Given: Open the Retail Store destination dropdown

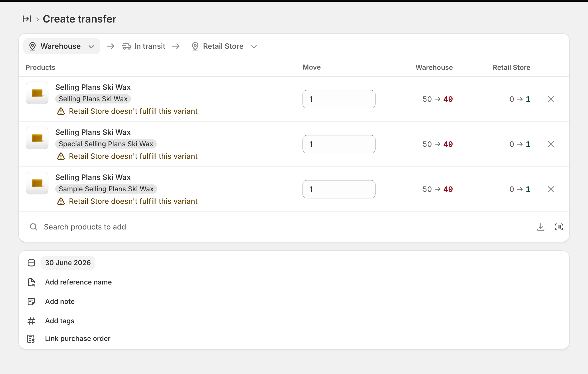Looking at the screenshot, I should pos(224,46).
